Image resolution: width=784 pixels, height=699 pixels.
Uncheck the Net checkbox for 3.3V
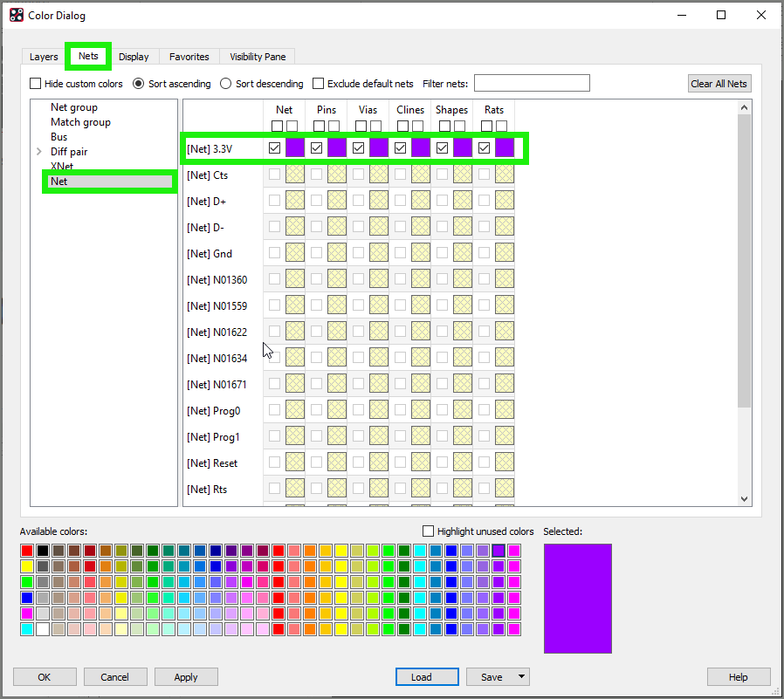[274, 147]
